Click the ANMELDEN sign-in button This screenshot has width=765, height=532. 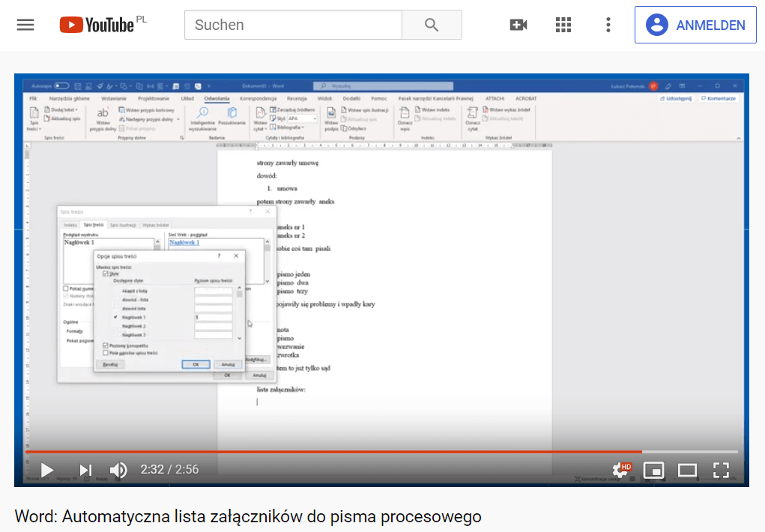pyautogui.click(x=696, y=25)
